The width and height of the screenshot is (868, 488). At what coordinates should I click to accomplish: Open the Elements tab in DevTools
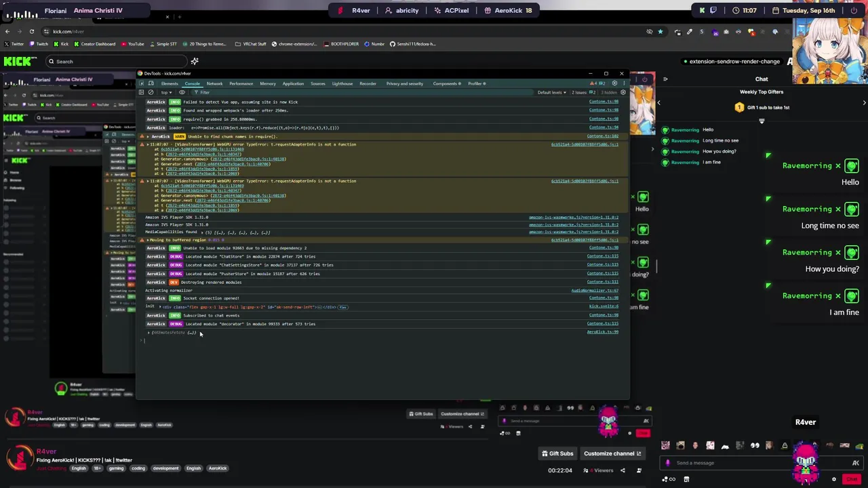[170, 83]
